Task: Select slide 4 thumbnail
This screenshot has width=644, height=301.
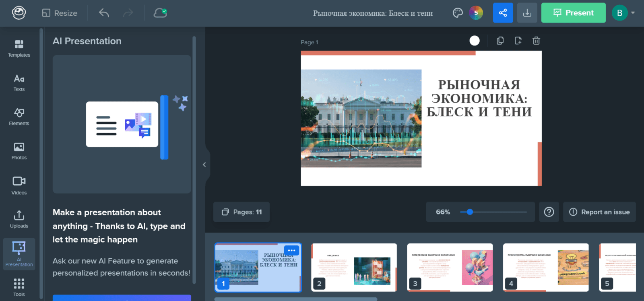Action: pos(546,268)
